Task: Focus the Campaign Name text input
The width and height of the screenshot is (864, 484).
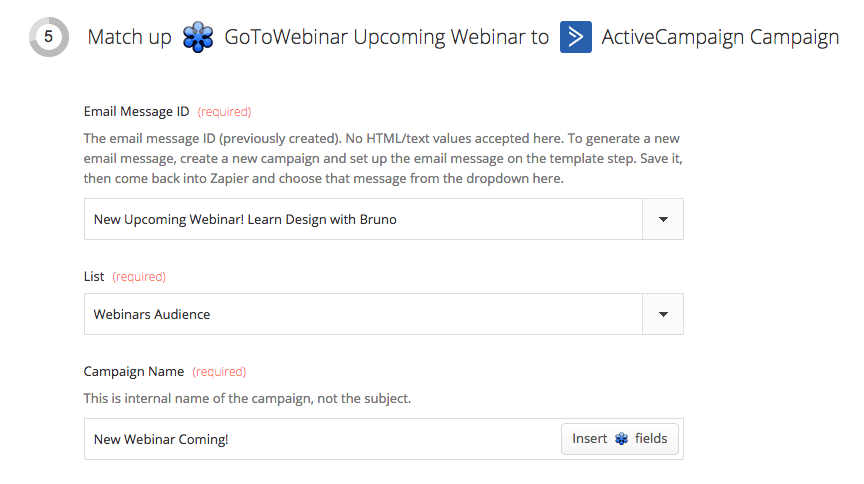Action: pyautogui.click(x=320, y=439)
